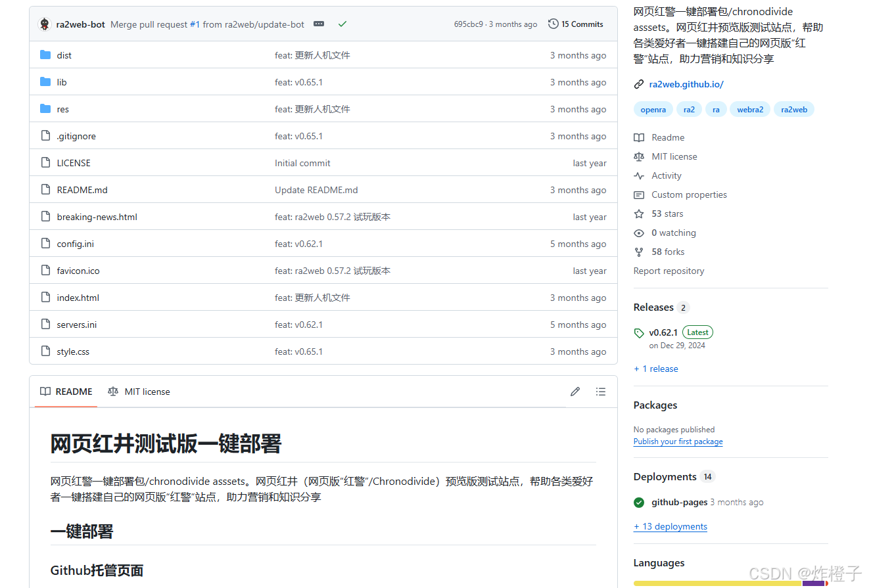The height and width of the screenshot is (588, 871).
Task: Click the purple languages bar segment
Action: (813, 583)
